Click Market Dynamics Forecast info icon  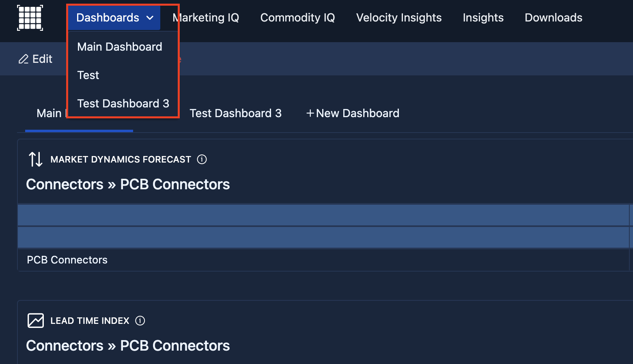pos(202,159)
